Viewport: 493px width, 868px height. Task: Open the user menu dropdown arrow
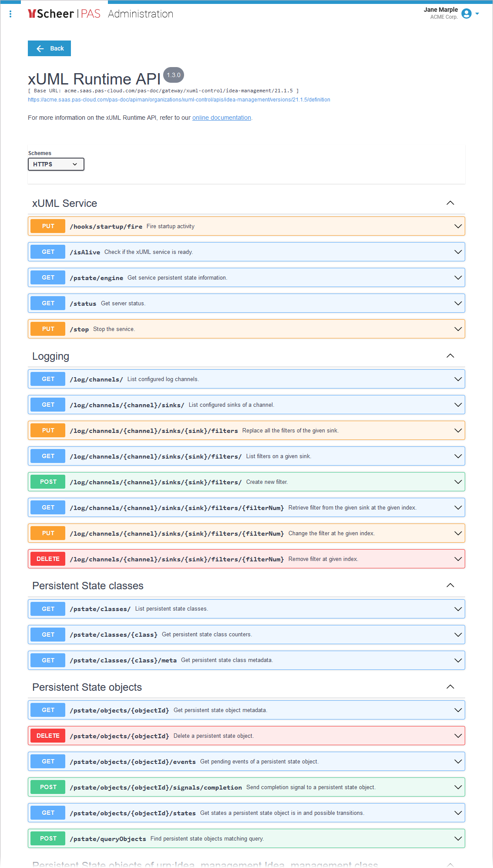477,14
